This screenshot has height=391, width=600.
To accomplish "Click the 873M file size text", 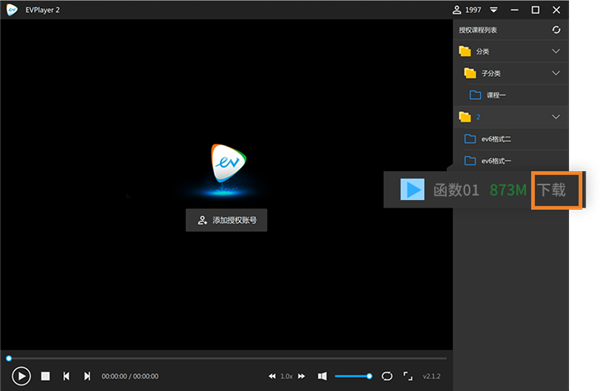I will 508,190.
